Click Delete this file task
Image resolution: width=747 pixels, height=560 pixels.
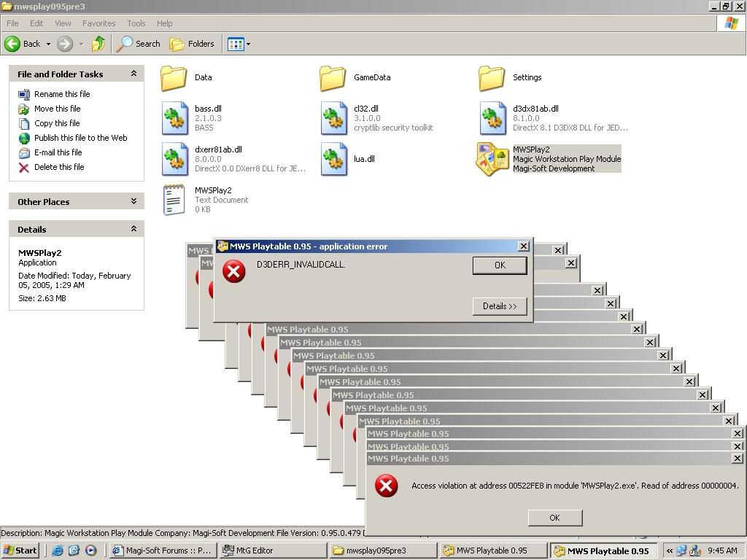point(59,167)
